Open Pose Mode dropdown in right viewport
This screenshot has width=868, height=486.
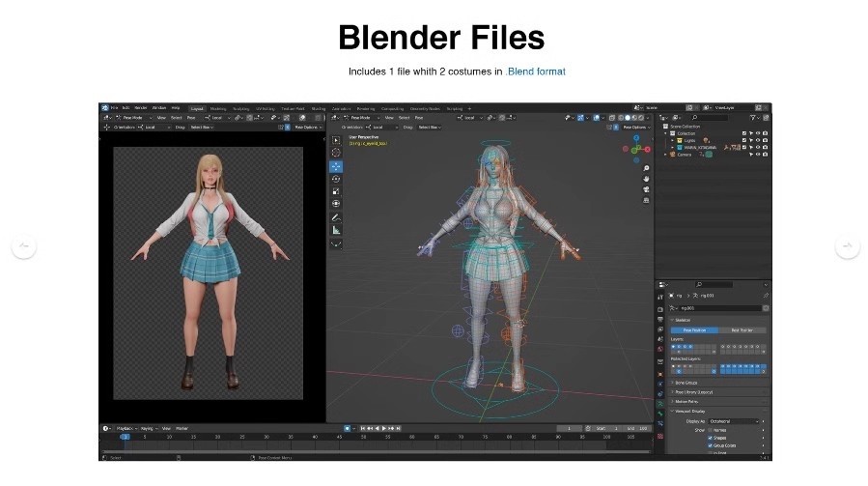(x=361, y=118)
